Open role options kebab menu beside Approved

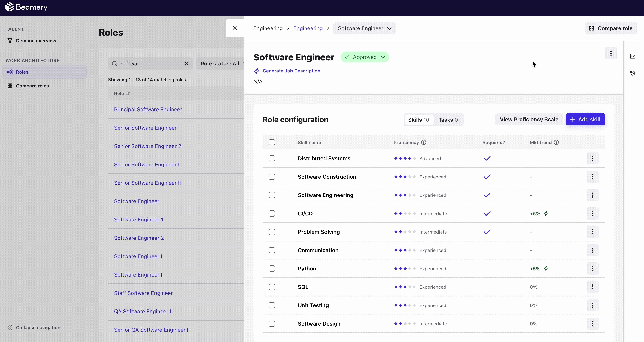pos(611,53)
